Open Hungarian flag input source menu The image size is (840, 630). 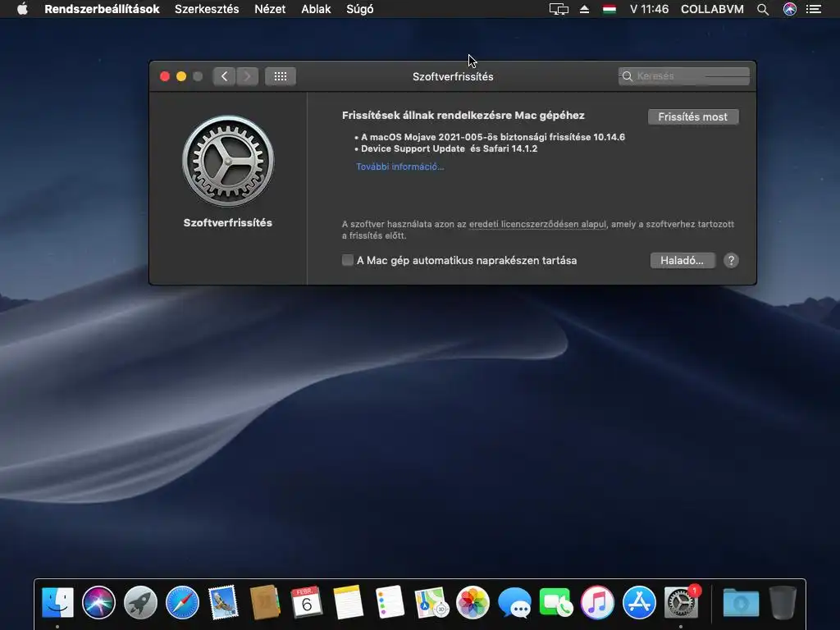coord(609,9)
